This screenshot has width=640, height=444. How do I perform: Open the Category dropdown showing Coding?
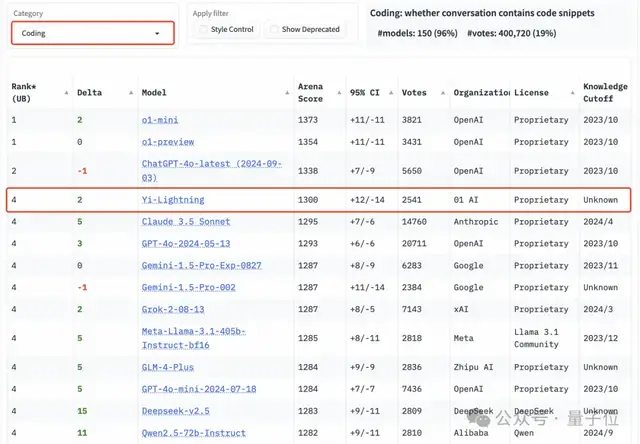[92, 33]
